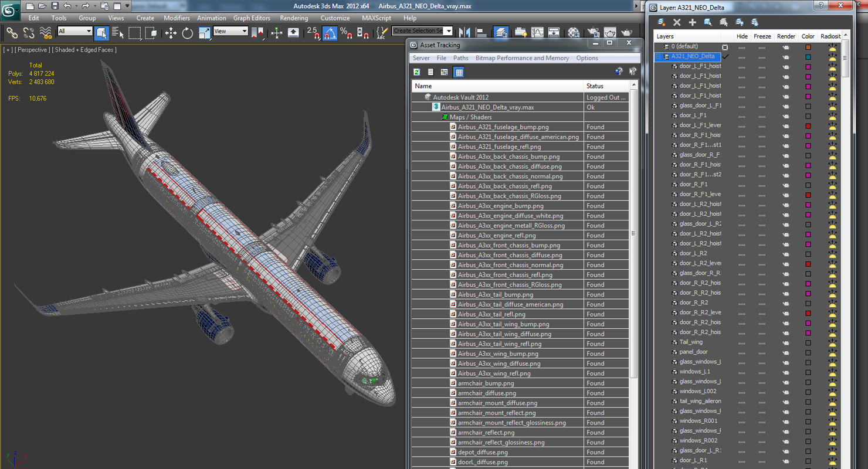Viewport: 868px width, 469px height.
Task: Click Freeze/Unfreeze All Layers icon
Action: [755, 22]
